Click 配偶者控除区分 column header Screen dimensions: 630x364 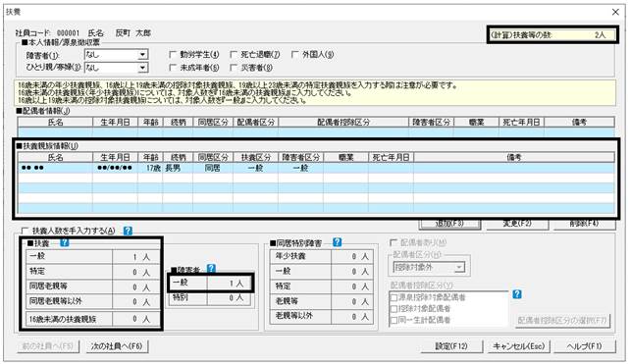click(x=343, y=122)
